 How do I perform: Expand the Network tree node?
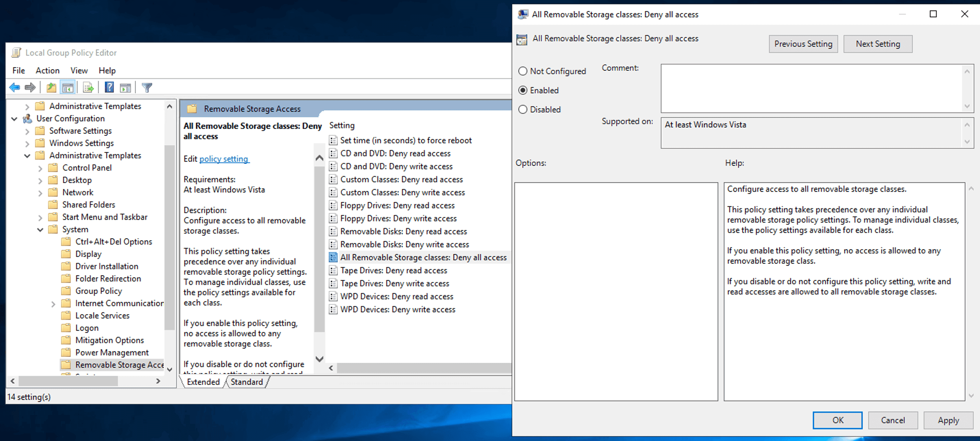point(40,192)
